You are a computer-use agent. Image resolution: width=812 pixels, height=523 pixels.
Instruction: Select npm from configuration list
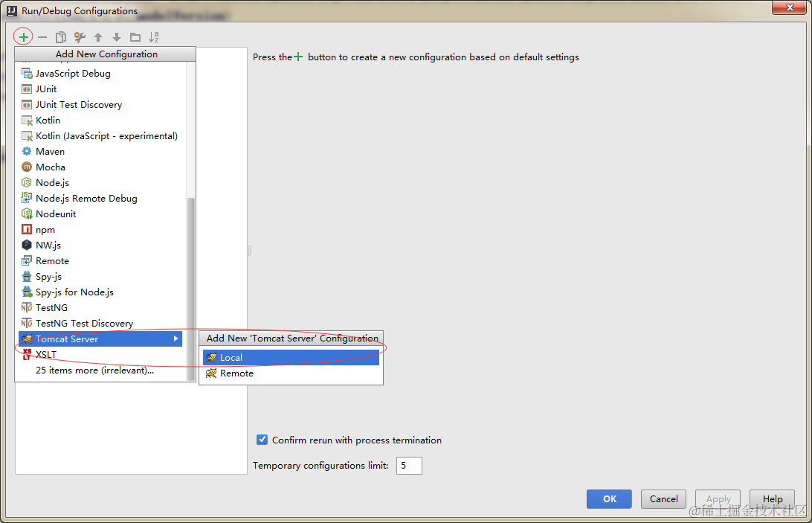click(100, 229)
